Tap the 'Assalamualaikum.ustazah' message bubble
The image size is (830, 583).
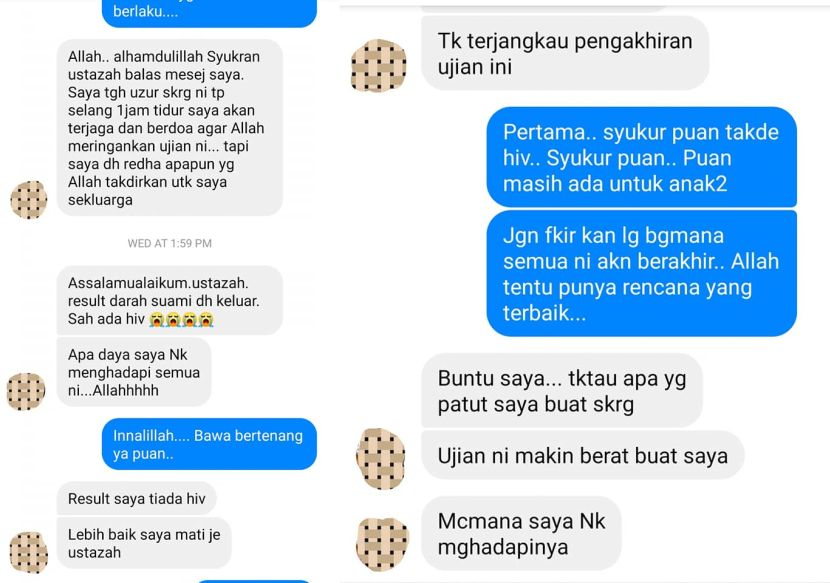pyautogui.click(x=169, y=300)
